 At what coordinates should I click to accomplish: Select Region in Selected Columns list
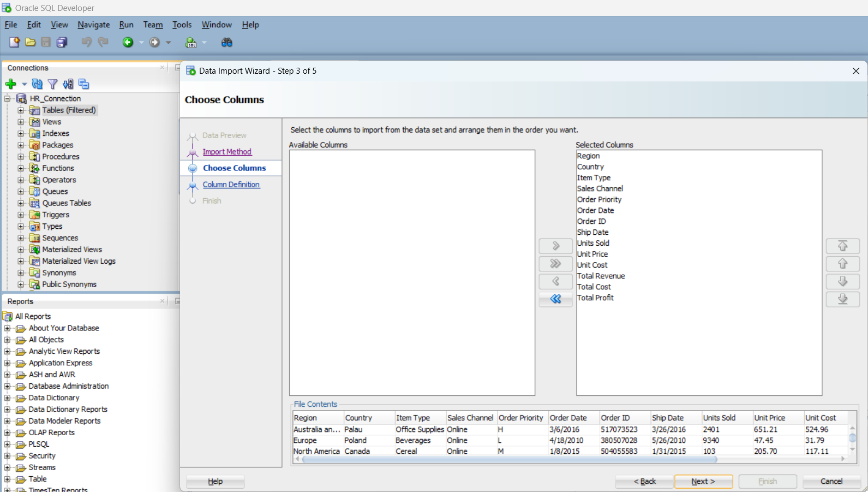tap(588, 156)
